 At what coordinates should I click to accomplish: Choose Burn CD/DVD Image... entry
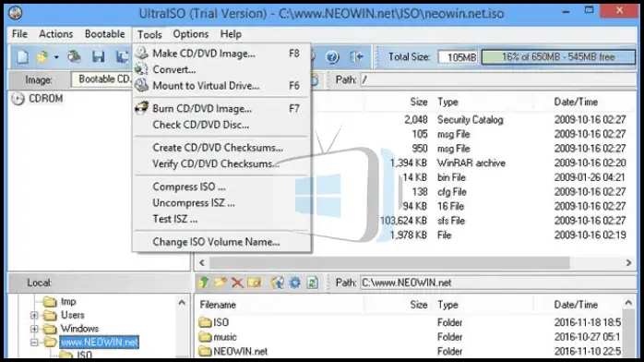[221, 108]
